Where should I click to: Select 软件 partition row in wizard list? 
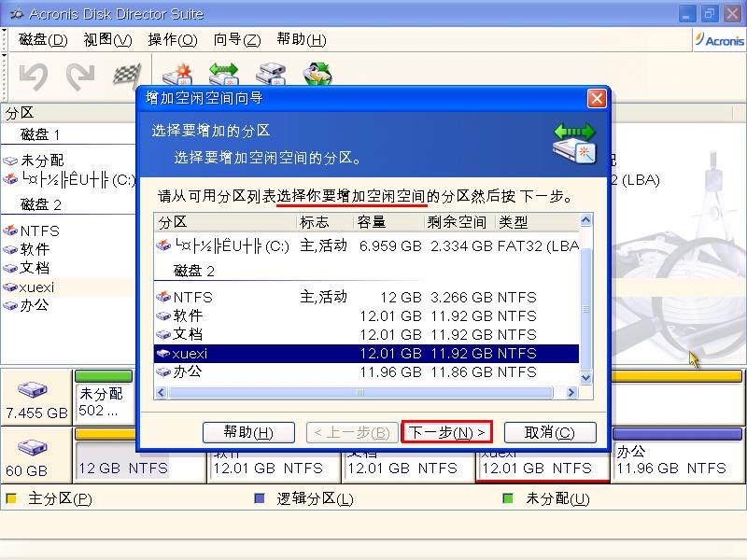pyautogui.click(x=366, y=315)
